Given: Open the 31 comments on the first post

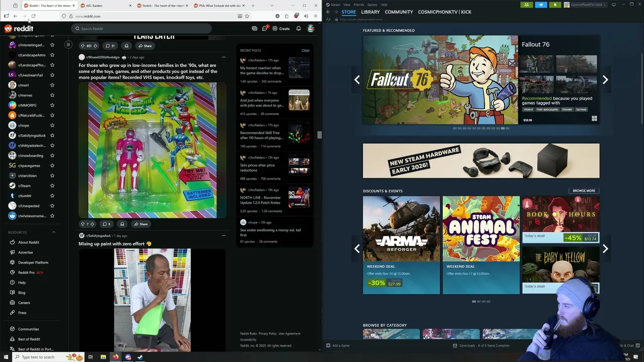Looking at the screenshot, I should [110, 46].
